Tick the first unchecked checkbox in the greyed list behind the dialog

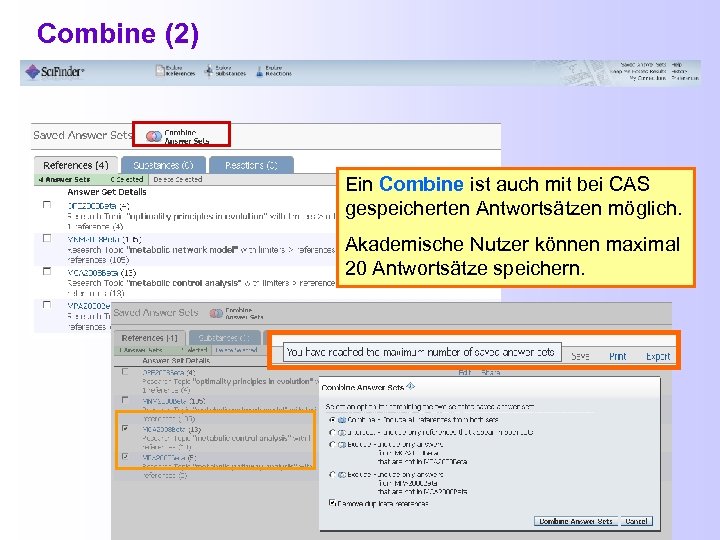125,372
